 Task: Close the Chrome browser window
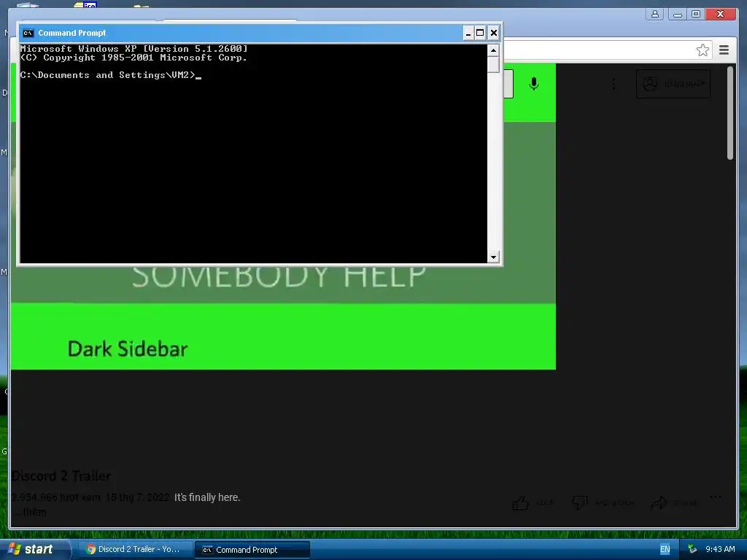[x=720, y=14]
